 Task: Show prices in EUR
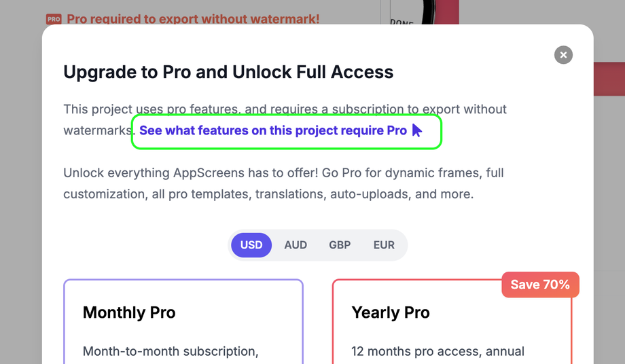(x=384, y=244)
